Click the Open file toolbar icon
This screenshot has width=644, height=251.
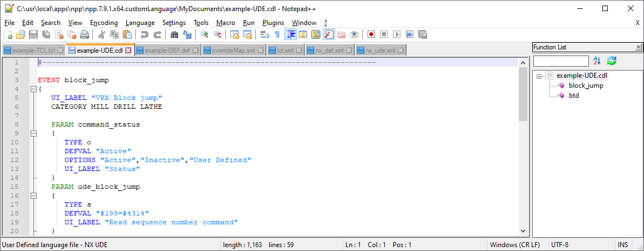point(21,34)
